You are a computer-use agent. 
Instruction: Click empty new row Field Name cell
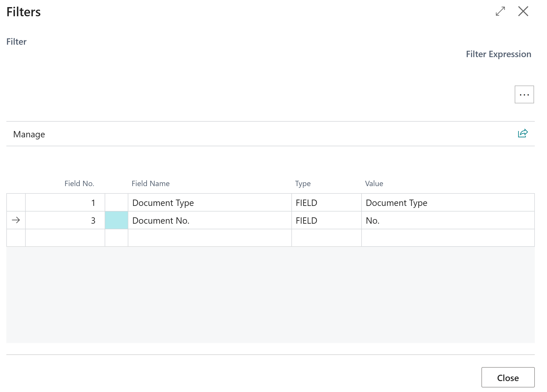pos(209,238)
